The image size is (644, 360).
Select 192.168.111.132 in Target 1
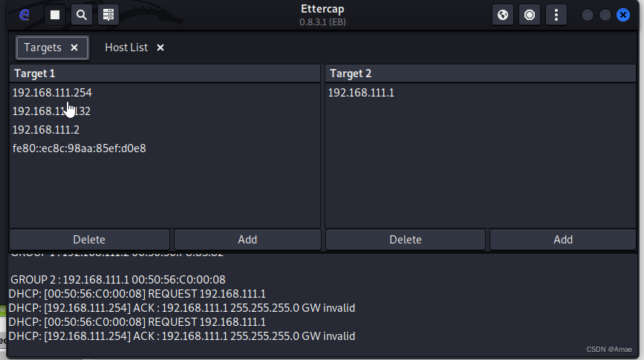point(165,111)
